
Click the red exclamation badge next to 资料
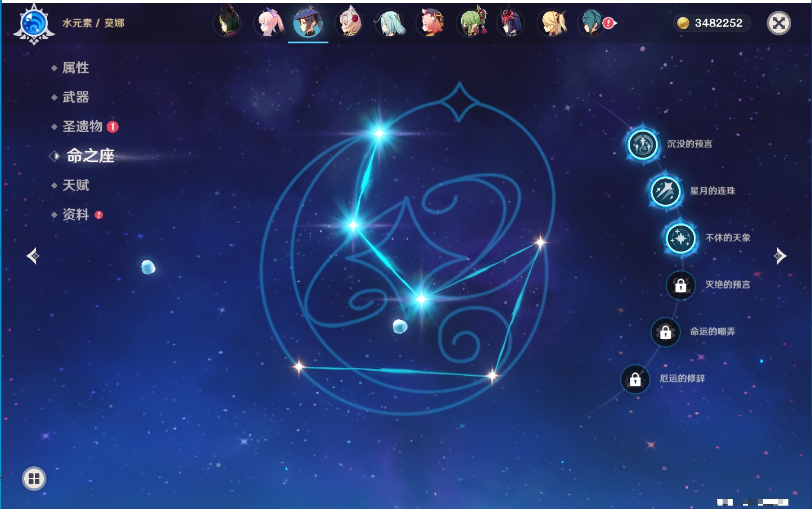point(99,215)
